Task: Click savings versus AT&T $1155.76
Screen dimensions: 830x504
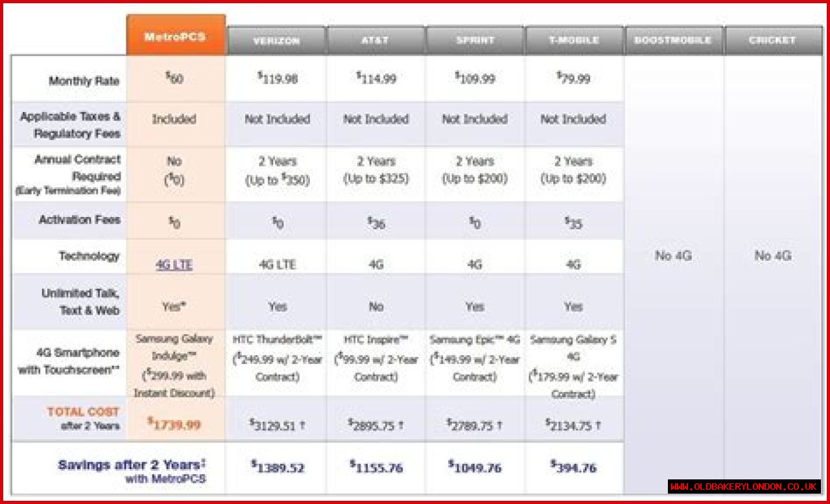Action: tap(376, 466)
